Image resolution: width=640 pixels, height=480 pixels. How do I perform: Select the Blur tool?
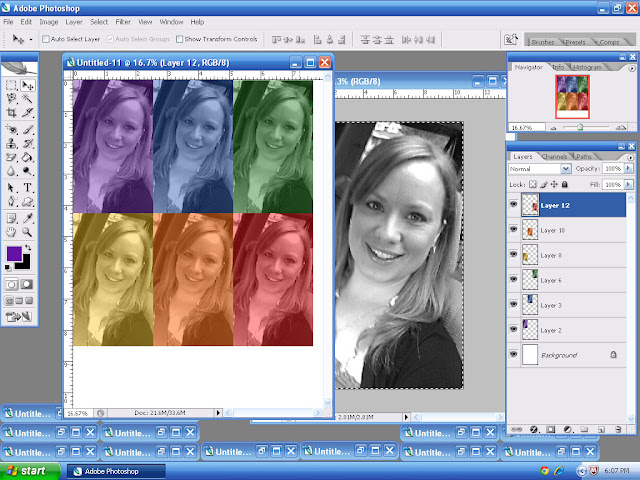(11, 171)
